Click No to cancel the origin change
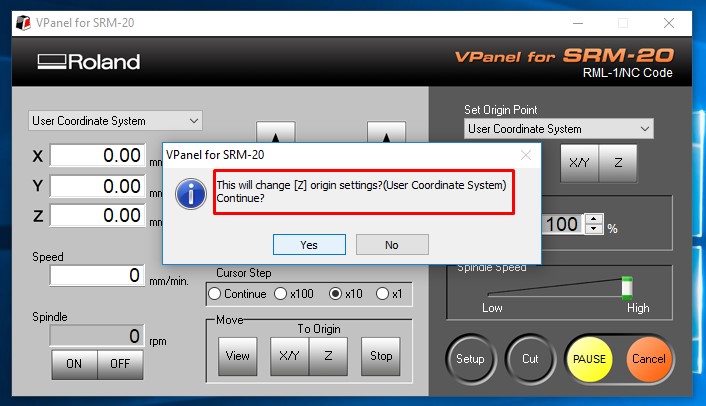The height and width of the screenshot is (406, 706). [x=392, y=244]
